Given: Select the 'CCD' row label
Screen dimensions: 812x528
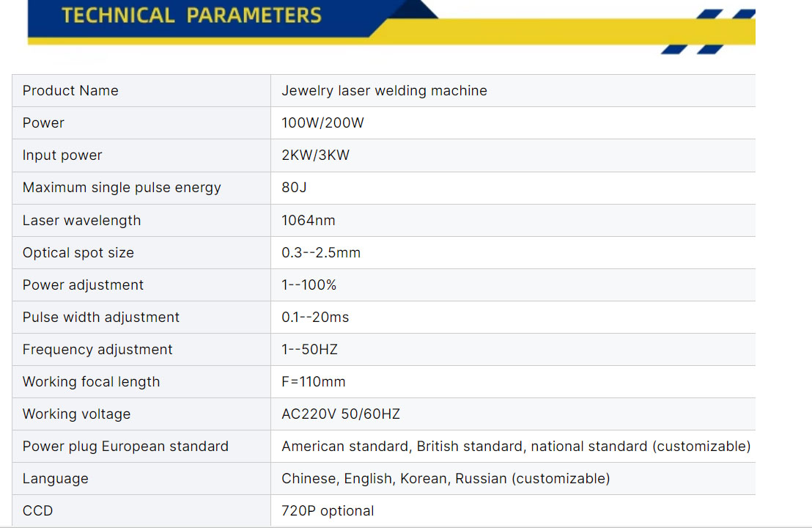Looking at the screenshot, I should point(38,511).
